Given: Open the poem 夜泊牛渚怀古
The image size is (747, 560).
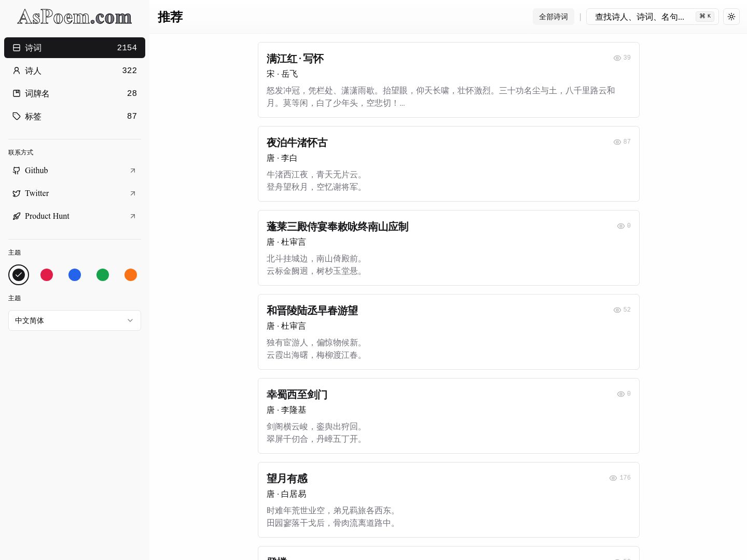Looking at the screenshot, I should 297,143.
